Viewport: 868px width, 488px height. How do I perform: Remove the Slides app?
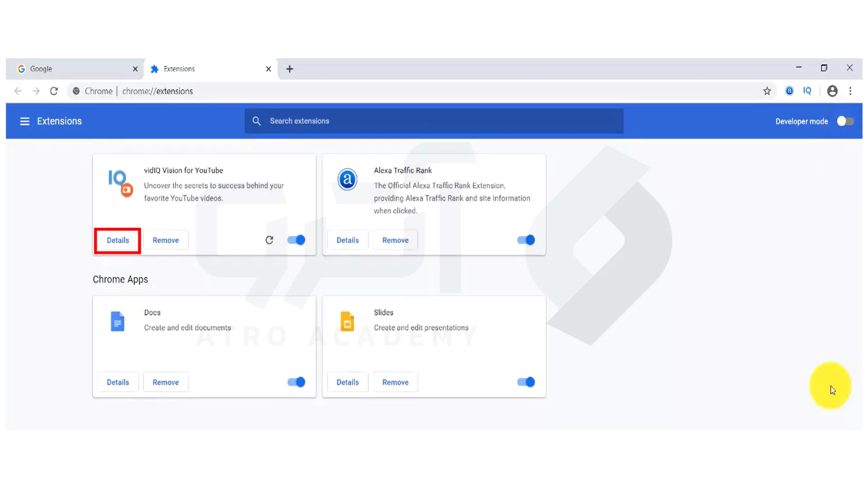[395, 382]
